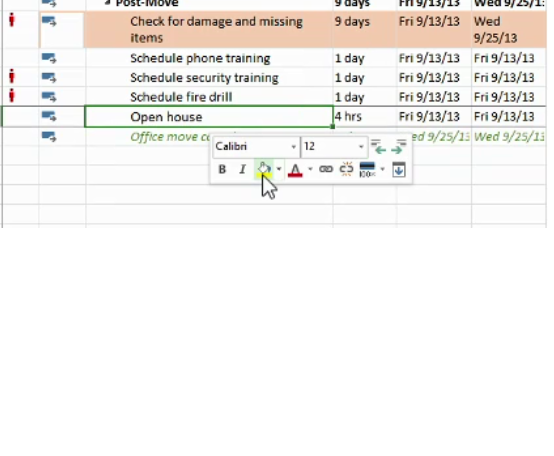
Task: Click finish date of Open house row
Action: [x=504, y=117]
